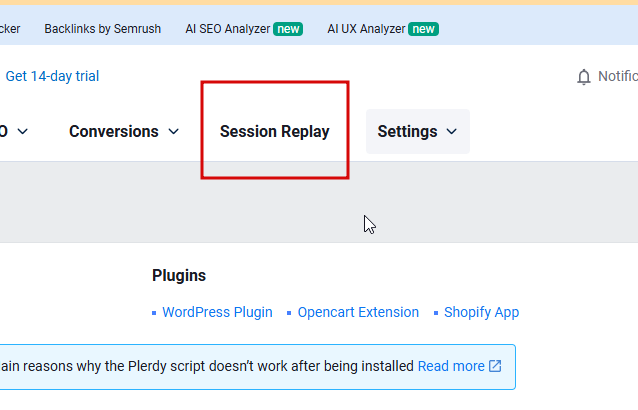Open the AI UX Analyzer link

click(366, 29)
